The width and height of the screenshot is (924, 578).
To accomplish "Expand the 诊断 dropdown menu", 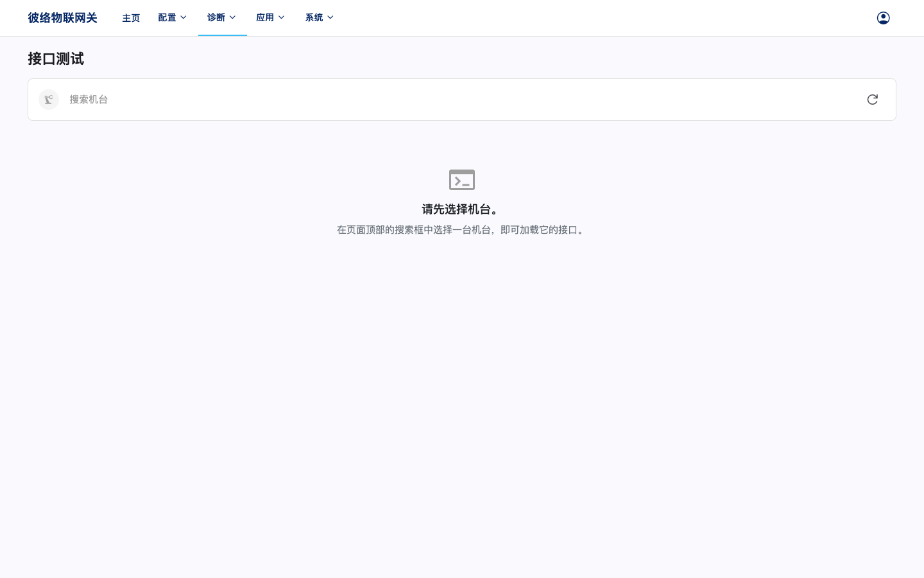I will [222, 18].
